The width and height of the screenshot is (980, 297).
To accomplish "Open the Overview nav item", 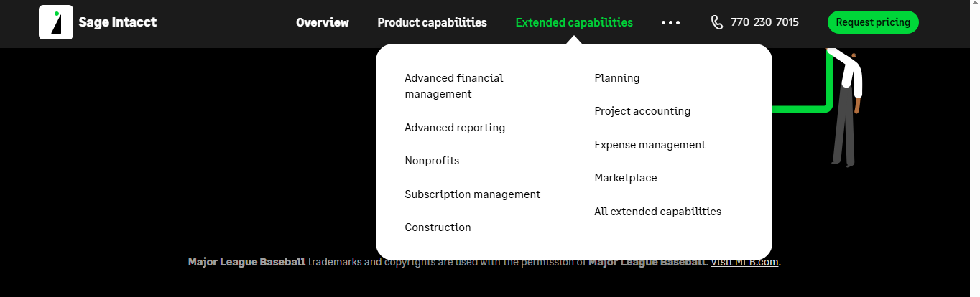I will point(323,22).
